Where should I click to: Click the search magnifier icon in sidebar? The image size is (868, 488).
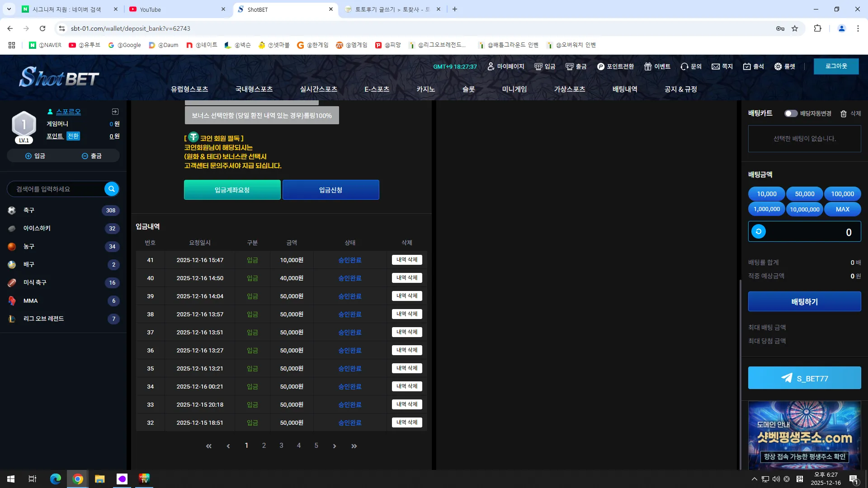[x=112, y=189]
